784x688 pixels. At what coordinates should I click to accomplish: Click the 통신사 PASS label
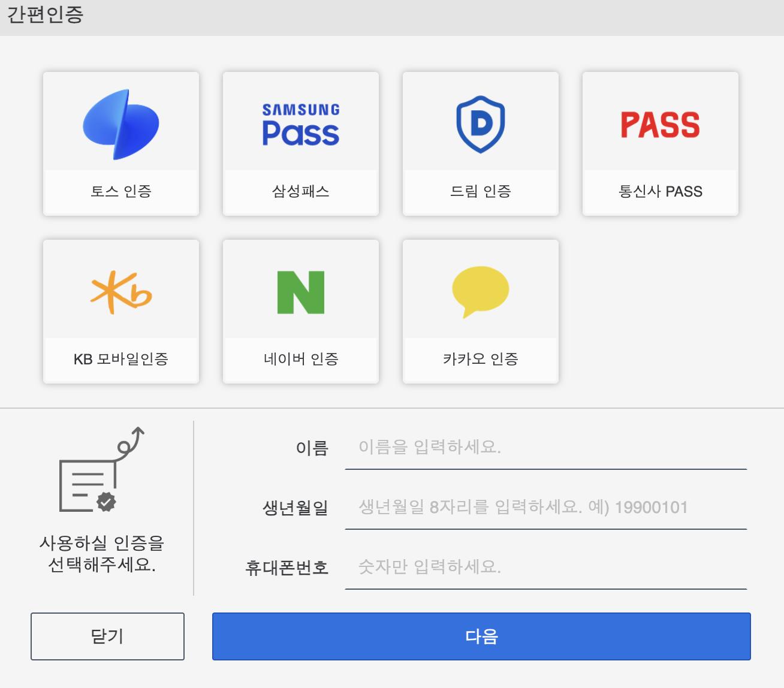coord(661,191)
